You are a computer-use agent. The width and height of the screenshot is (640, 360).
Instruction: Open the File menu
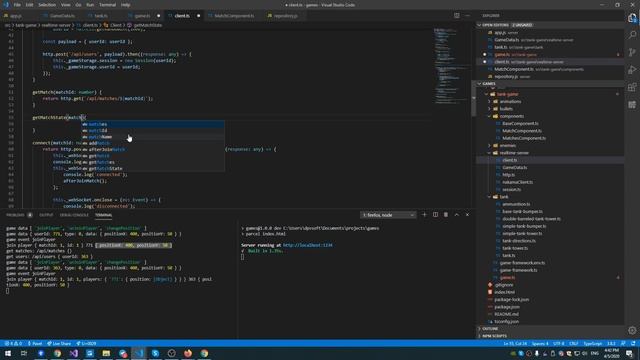coord(17,5)
